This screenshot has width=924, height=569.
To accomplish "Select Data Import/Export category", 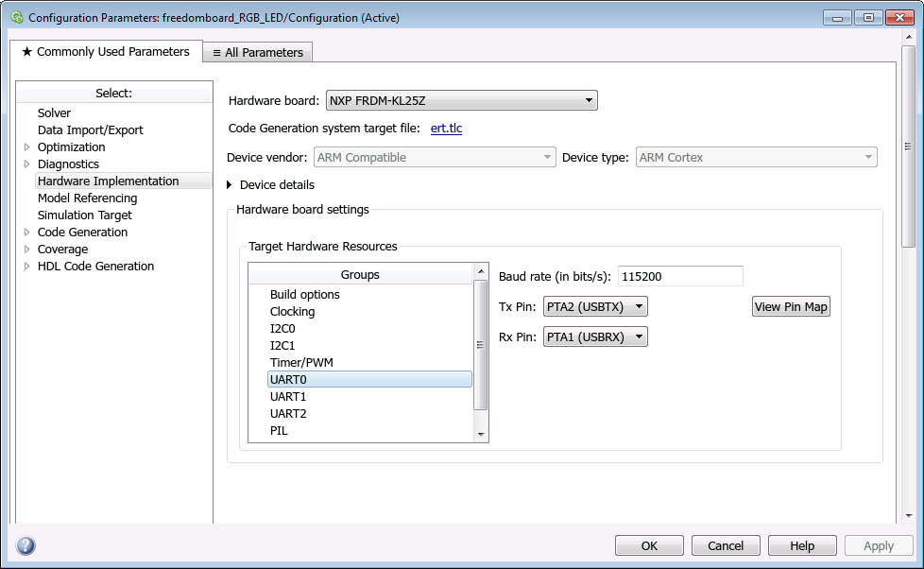I will pyautogui.click(x=90, y=130).
